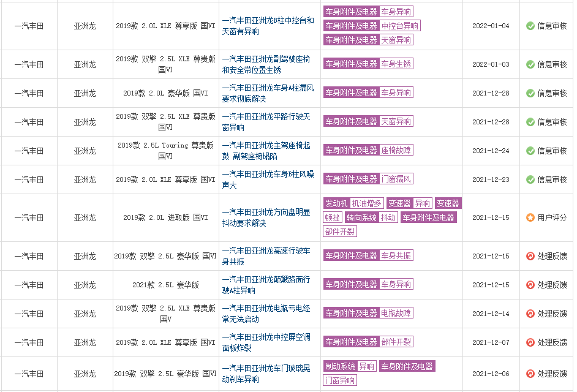Image resolution: width=577 pixels, height=392 pixels.
Task: Open complaint 一汽丰田亚洲龙颠簸路面行驶A柱异响
Action: click(x=266, y=285)
